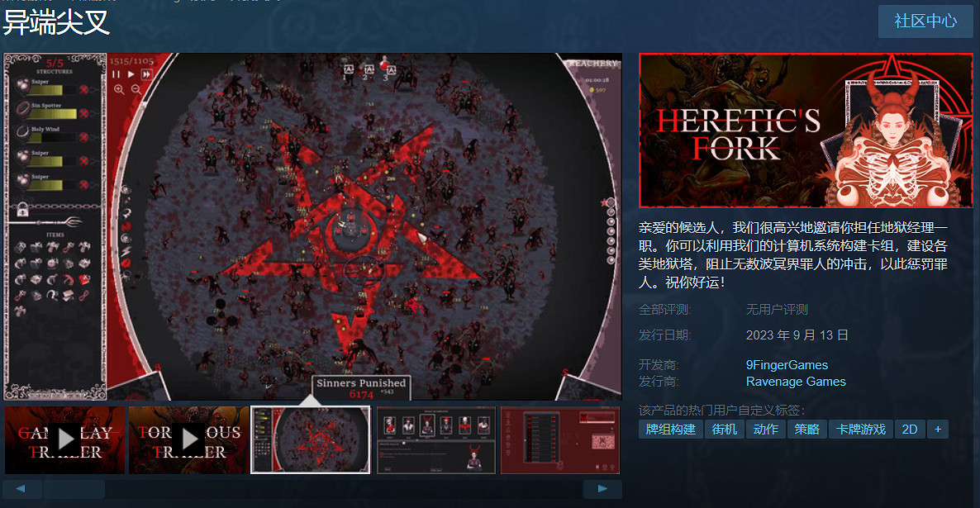
Task: Click the zoom-in magnifier in the game HUD
Action: (x=118, y=89)
